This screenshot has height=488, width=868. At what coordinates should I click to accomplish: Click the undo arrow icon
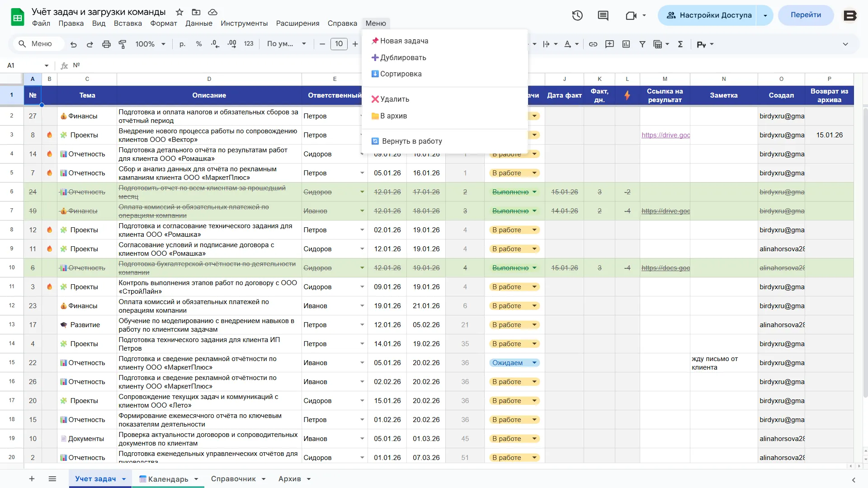coord(74,44)
